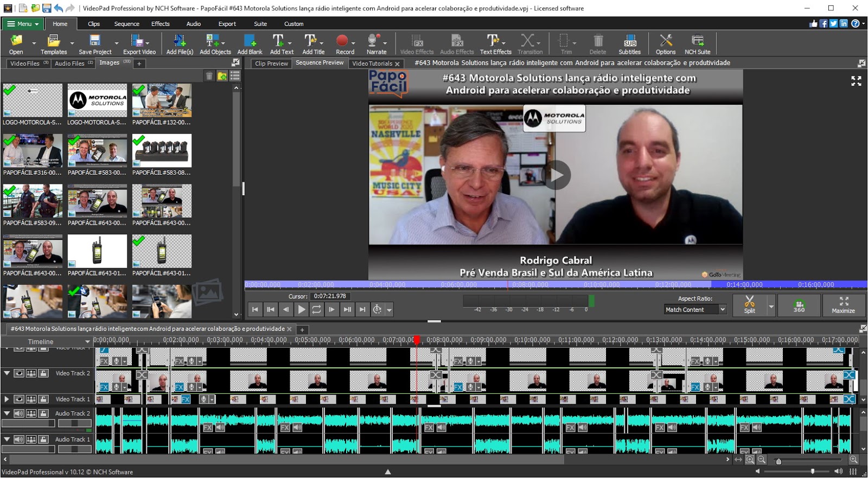Image resolution: width=868 pixels, height=478 pixels.
Task: Jump to sequence end button
Action: pos(362,309)
